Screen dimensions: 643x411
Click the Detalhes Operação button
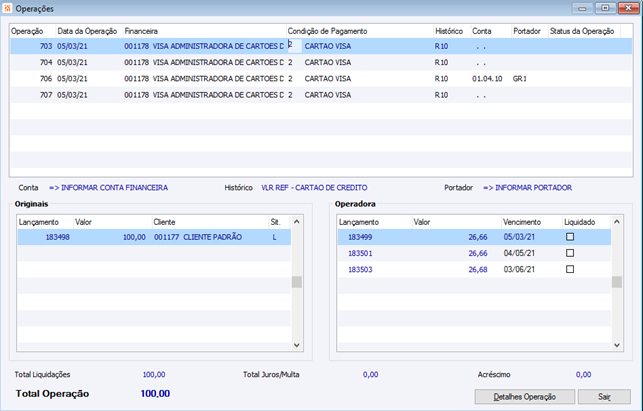[x=524, y=397]
